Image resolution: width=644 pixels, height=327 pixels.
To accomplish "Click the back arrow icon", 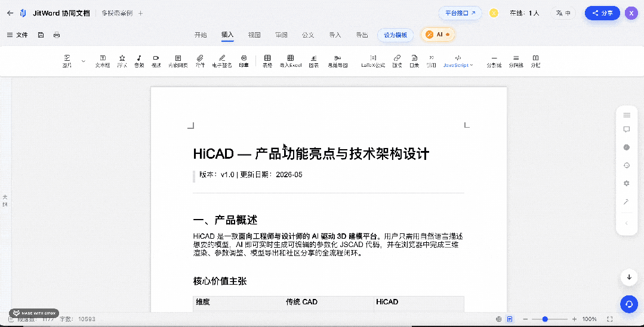I will pos(10,13).
